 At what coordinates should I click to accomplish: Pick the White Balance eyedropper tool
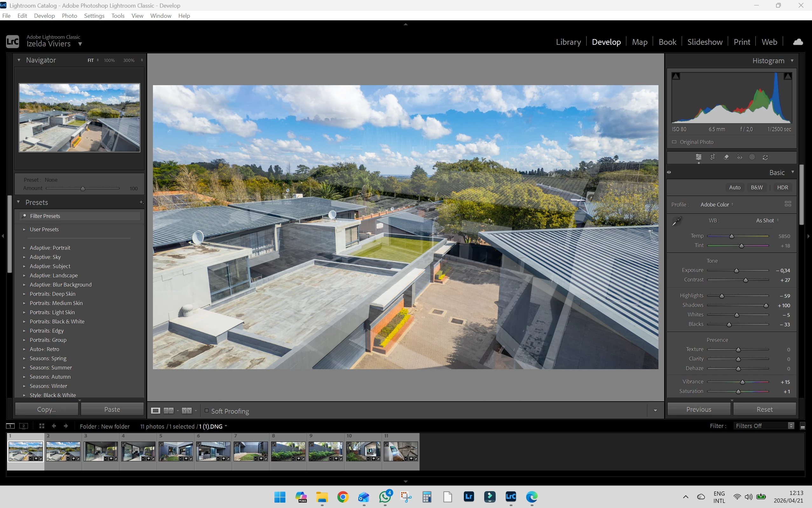click(x=677, y=221)
